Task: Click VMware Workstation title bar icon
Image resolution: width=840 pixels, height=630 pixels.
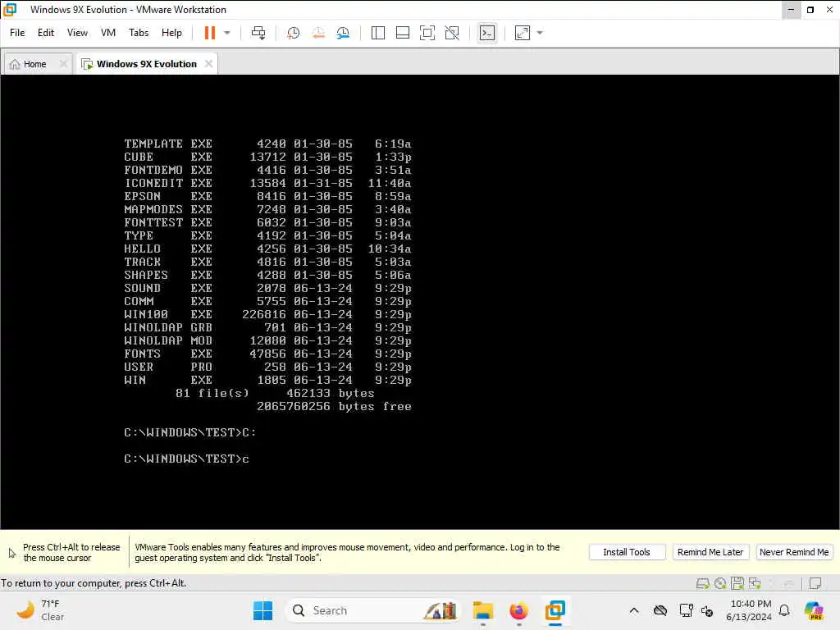Action: click(10, 9)
